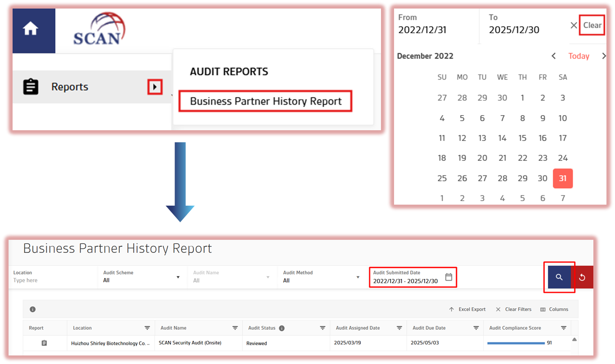Open the Audit Submitted Date calendar icon
Viewport: 615px width, 364px height.
(448, 277)
